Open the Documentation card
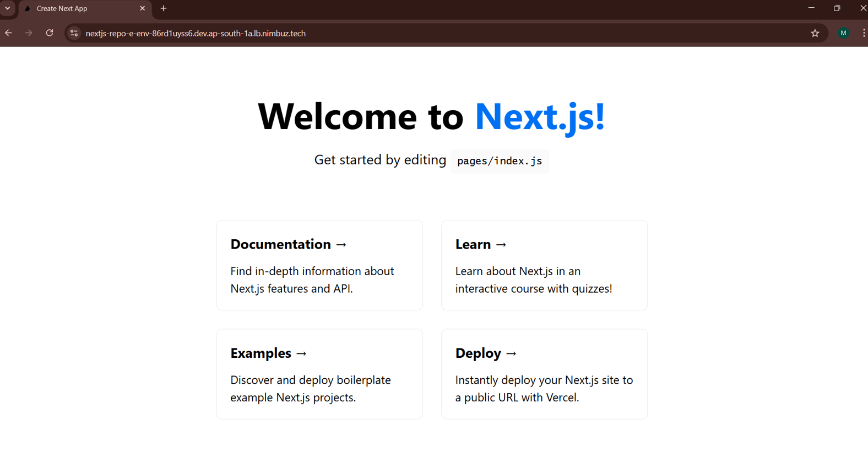The height and width of the screenshot is (462, 868). point(319,265)
